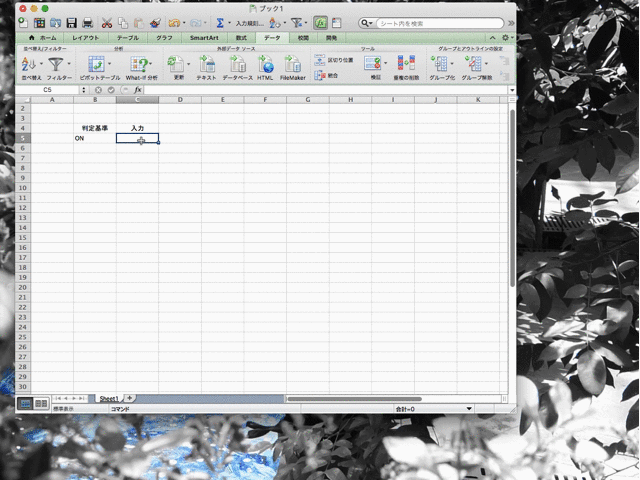Expand the status bar sum dropdown
Screen dimensions: 640x480
(x=469, y=409)
